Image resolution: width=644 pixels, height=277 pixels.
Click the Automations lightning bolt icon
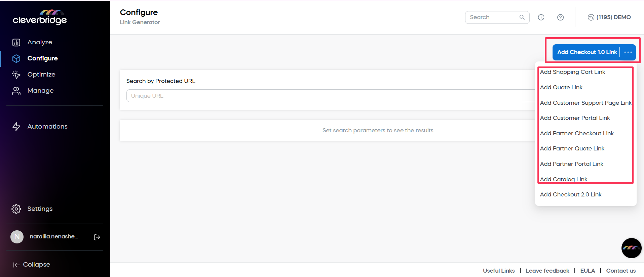(x=16, y=127)
